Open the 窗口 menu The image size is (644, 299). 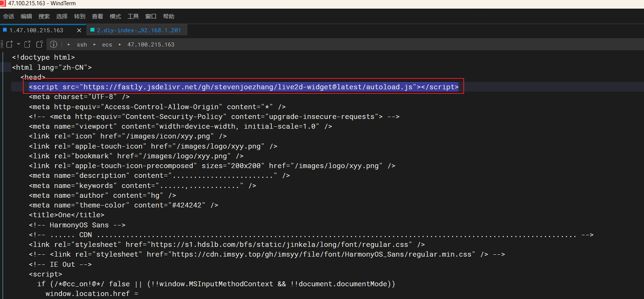(151, 17)
